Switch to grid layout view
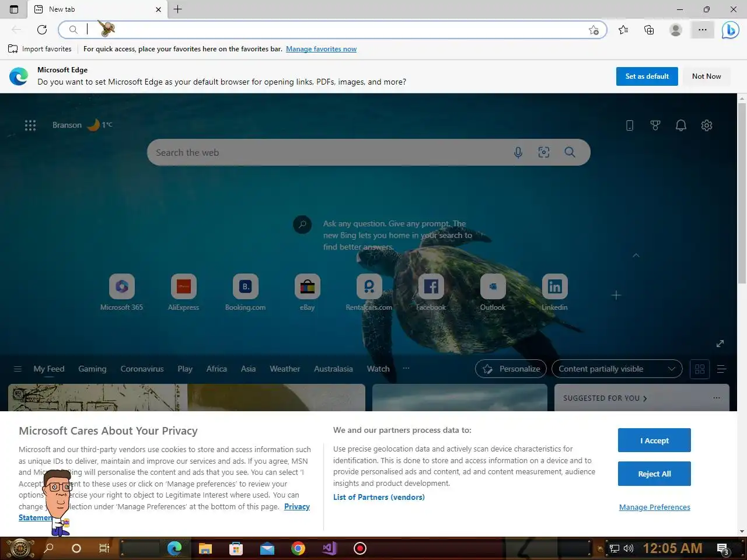Screen dimensions: 747x560 tap(700, 369)
